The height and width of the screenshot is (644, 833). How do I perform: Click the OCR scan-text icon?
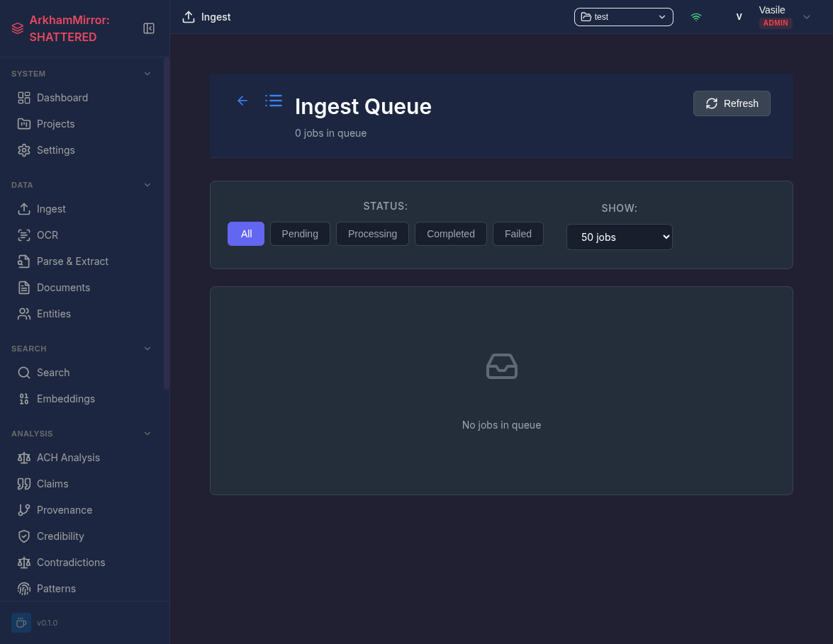(x=24, y=235)
